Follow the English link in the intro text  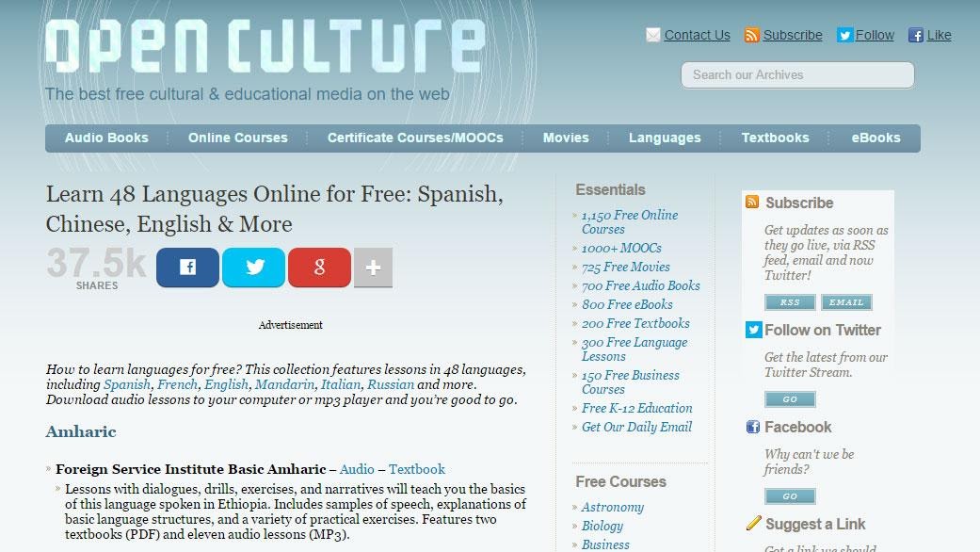226,384
